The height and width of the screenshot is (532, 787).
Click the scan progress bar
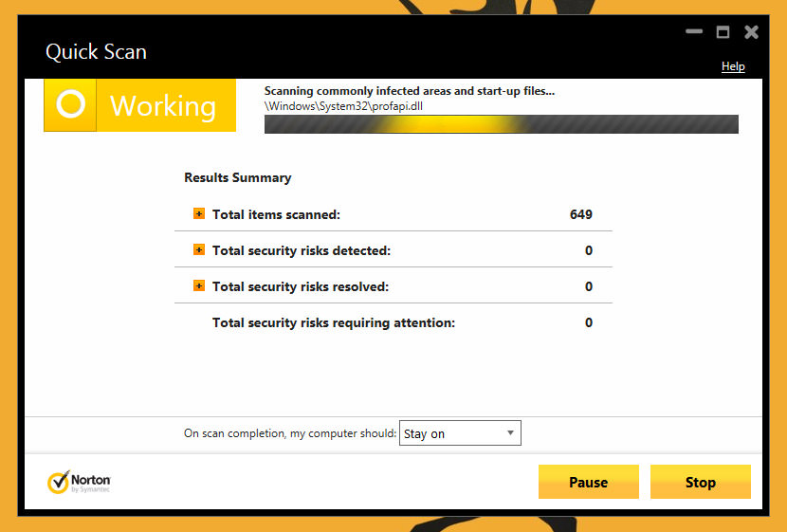pyautogui.click(x=501, y=124)
